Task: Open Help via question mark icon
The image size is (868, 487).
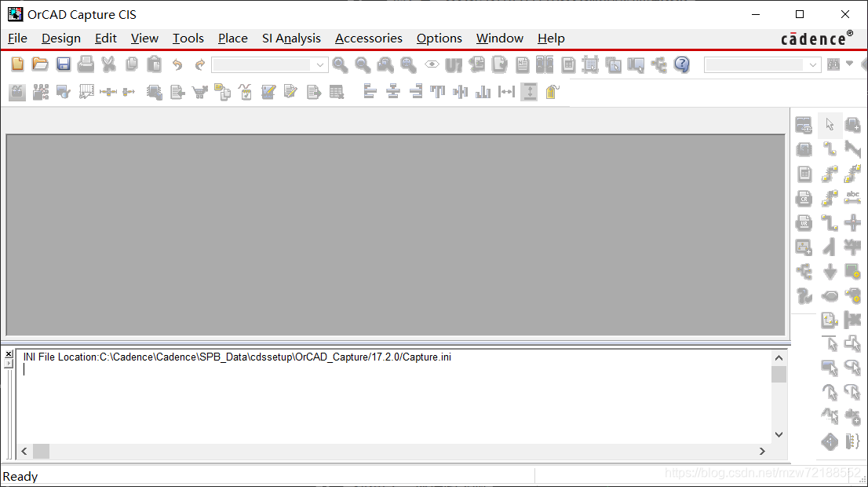Action: [x=682, y=64]
